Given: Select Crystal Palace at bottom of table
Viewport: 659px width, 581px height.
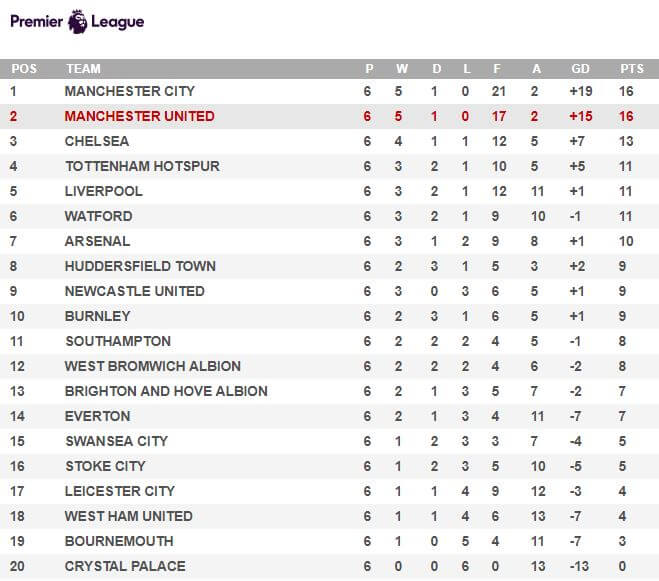Looking at the screenshot, I should (x=125, y=566).
